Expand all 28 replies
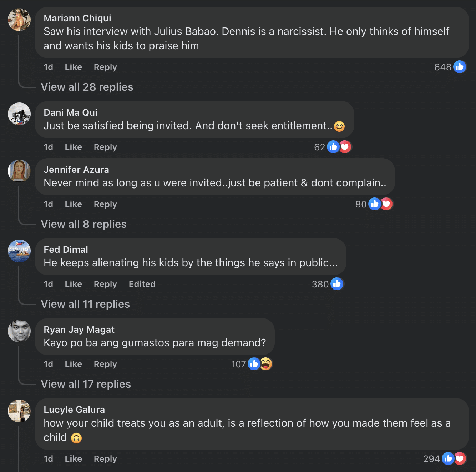 point(87,87)
